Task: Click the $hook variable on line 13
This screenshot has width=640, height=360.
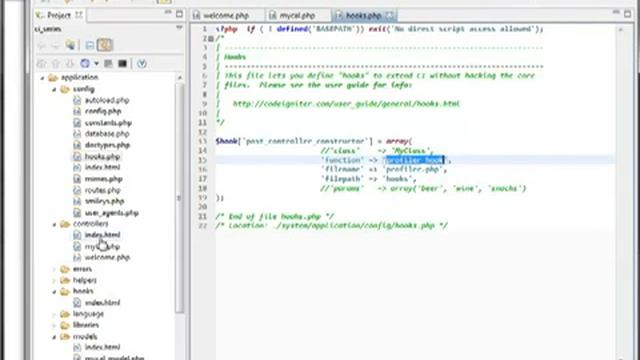Action: [x=227, y=141]
